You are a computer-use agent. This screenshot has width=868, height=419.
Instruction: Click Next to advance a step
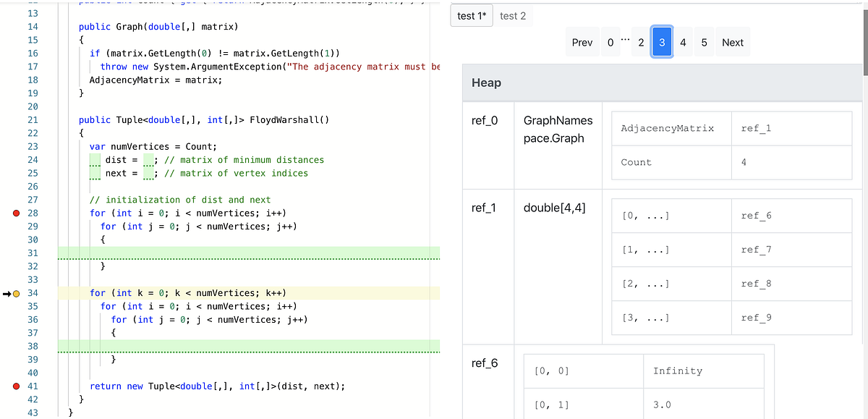tap(732, 41)
